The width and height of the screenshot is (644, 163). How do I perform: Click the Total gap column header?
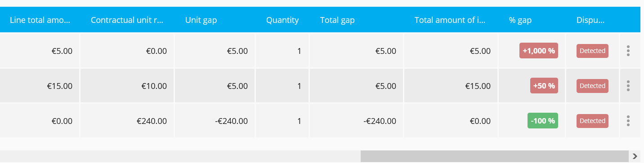[337, 20]
